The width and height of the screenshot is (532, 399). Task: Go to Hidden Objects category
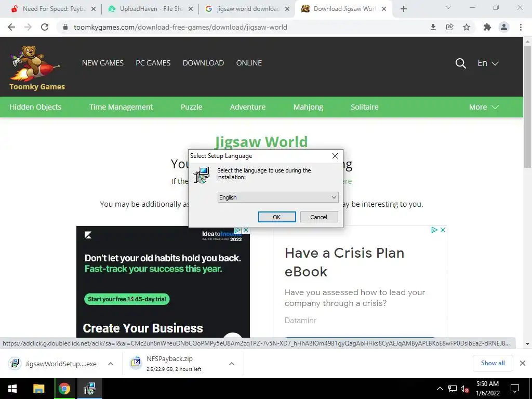[x=35, y=107]
